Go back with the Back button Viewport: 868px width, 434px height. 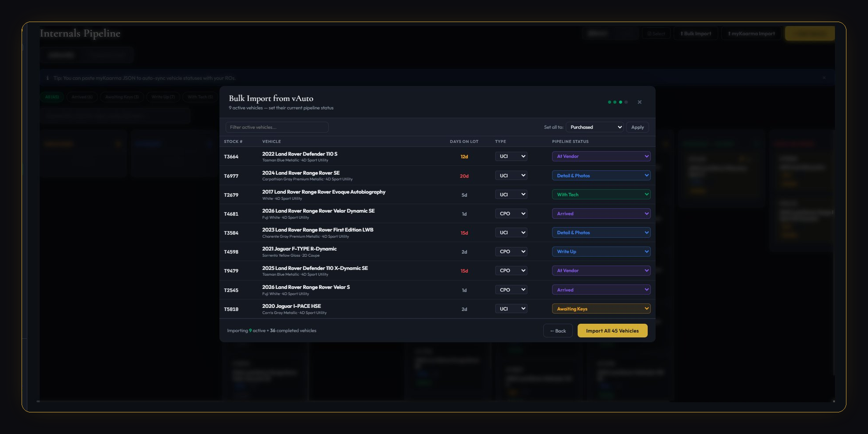coord(557,331)
